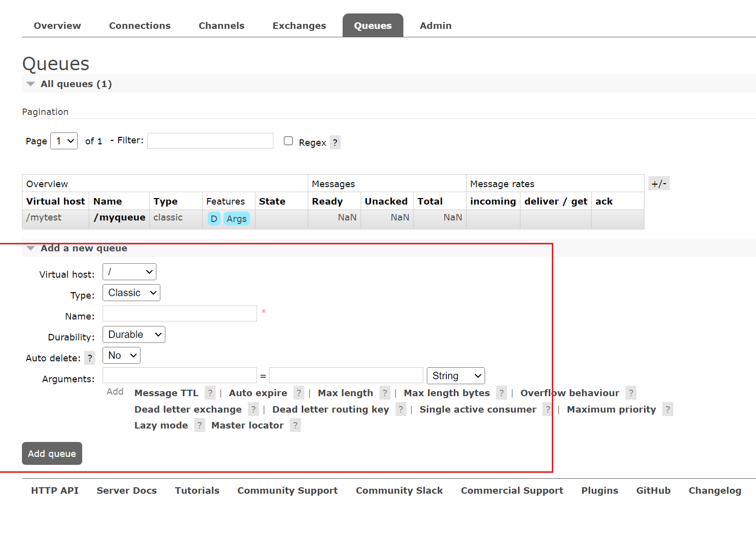Collapse the All queues section

[x=76, y=84]
